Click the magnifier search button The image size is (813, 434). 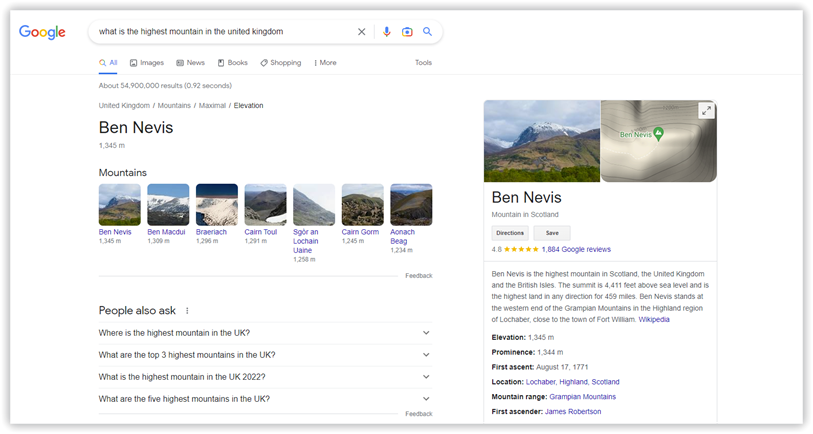click(427, 32)
